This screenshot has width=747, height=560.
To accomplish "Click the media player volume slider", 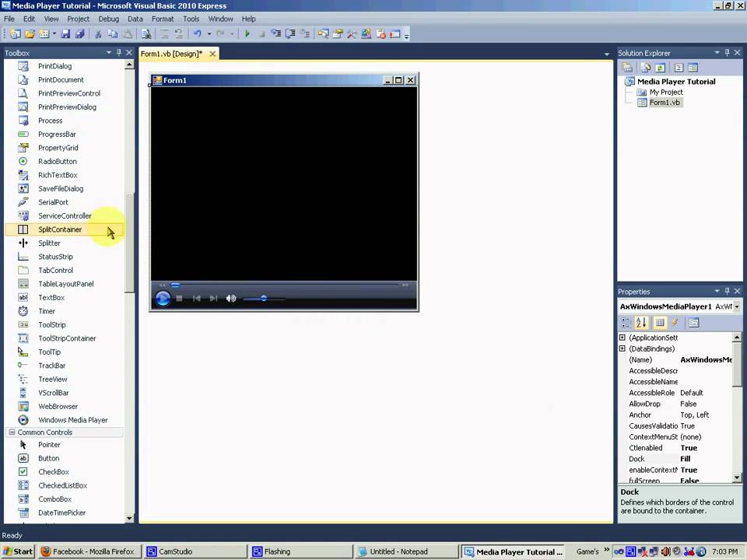I will (x=264, y=299).
